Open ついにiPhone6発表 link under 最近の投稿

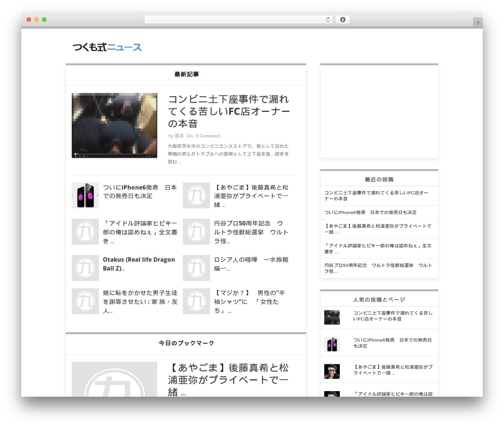[x=371, y=212]
